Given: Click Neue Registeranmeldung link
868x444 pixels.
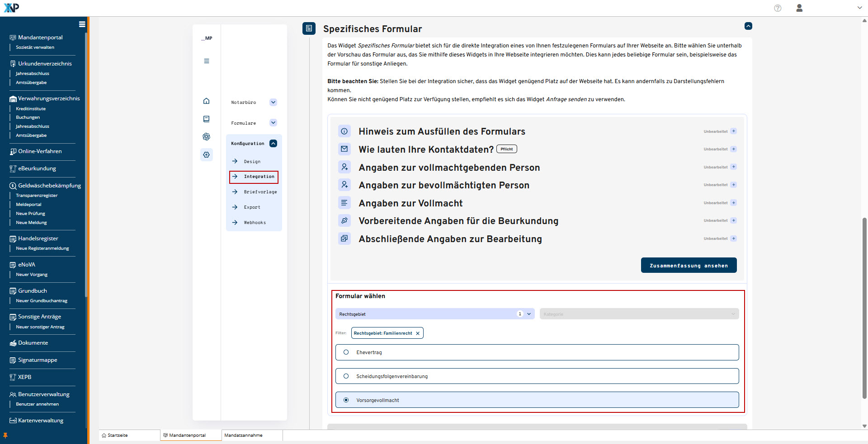Looking at the screenshot, I should [42, 248].
